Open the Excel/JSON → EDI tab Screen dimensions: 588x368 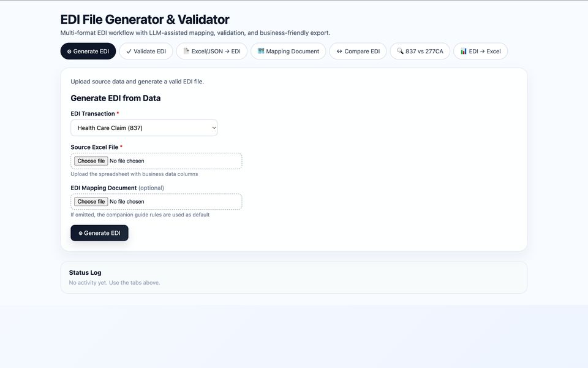(212, 51)
